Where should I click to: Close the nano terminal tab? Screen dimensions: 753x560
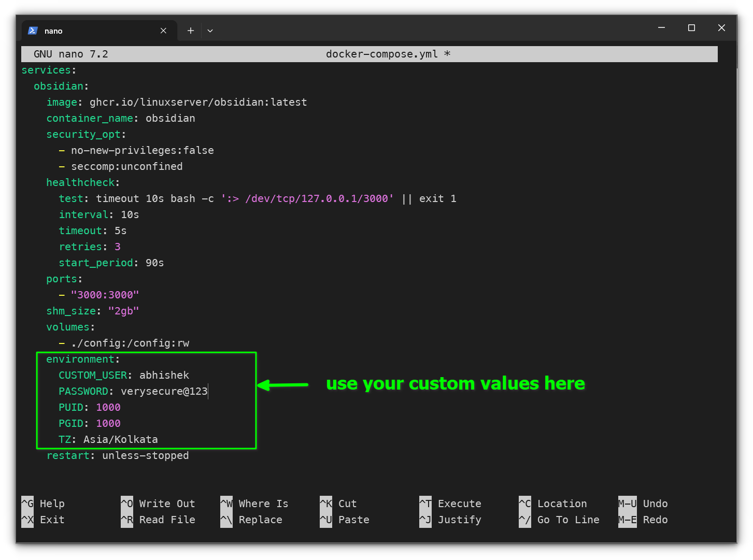[x=163, y=31]
